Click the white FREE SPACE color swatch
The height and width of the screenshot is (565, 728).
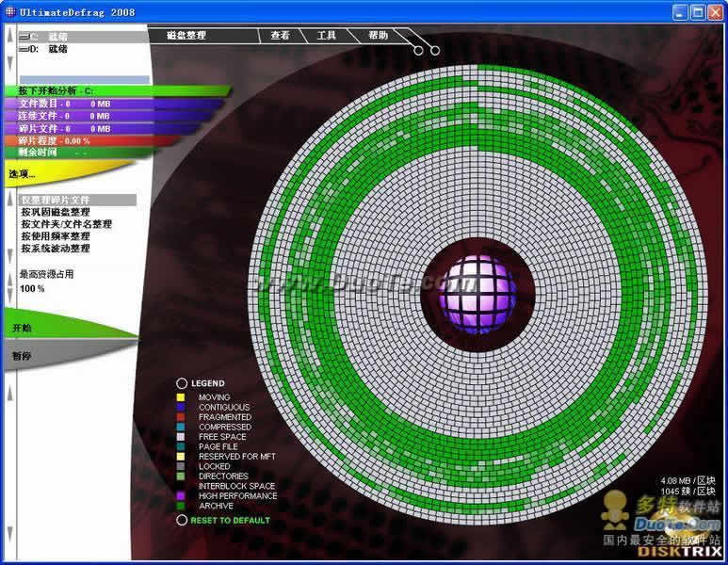[181, 437]
